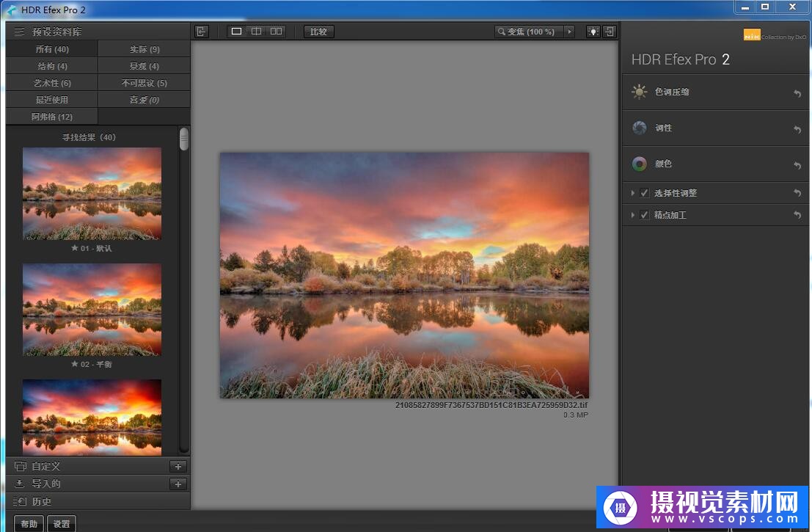Hide the right adjustments panel icon
812x532 pixels.
click(610, 32)
